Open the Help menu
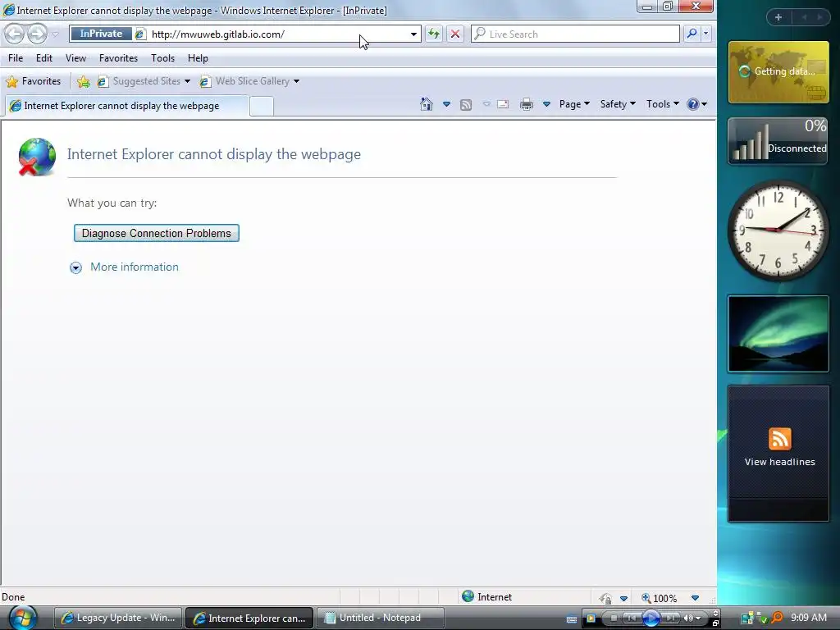The image size is (840, 630). [x=198, y=58]
